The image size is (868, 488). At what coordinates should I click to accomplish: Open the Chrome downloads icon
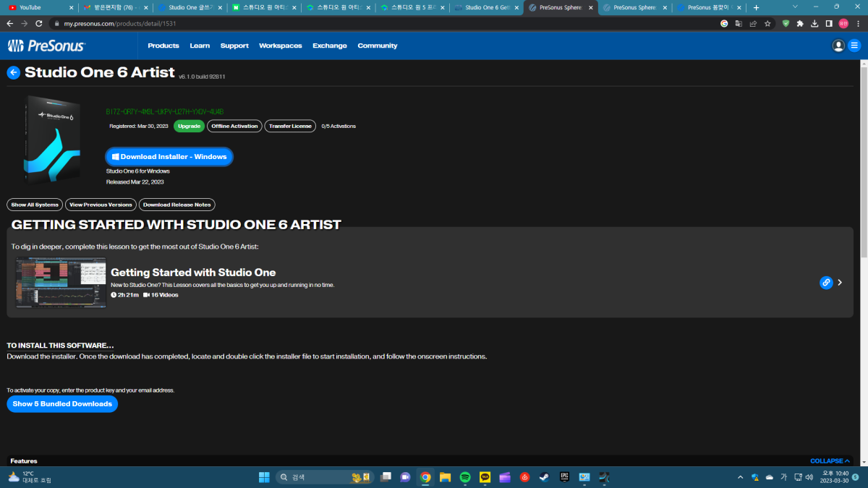pos(815,23)
